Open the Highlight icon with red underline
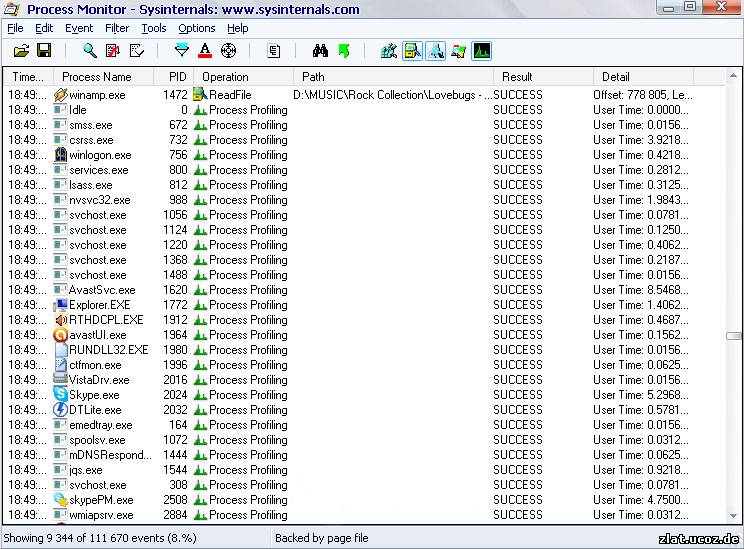Screen dimensions: 744x549 (205, 50)
